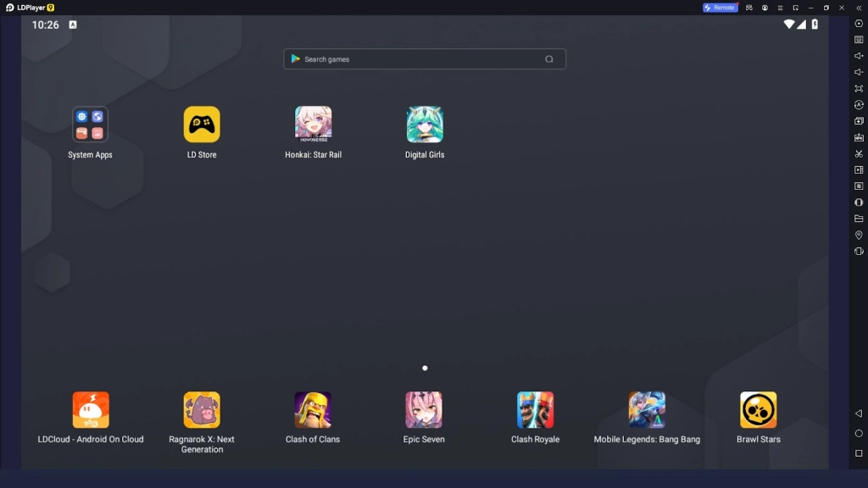Start video recorder icon in sidebar
This screenshot has width=868, height=488.
pos(859,169)
